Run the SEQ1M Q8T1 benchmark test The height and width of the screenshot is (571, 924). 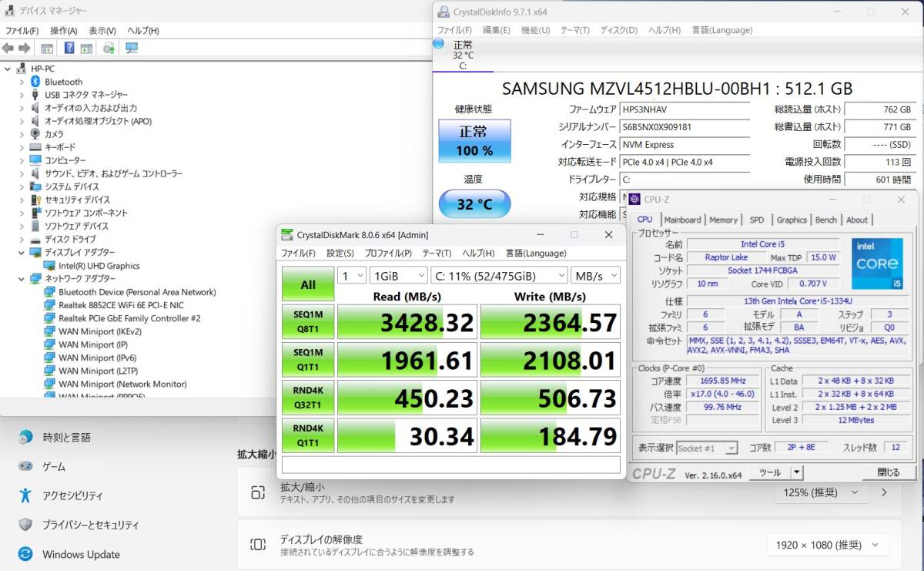coord(308,323)
